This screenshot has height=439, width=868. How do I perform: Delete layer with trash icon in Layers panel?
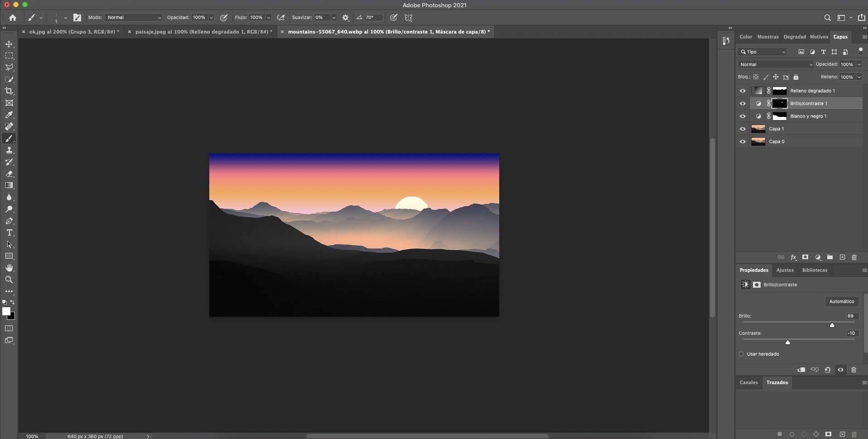coord(854,257)
